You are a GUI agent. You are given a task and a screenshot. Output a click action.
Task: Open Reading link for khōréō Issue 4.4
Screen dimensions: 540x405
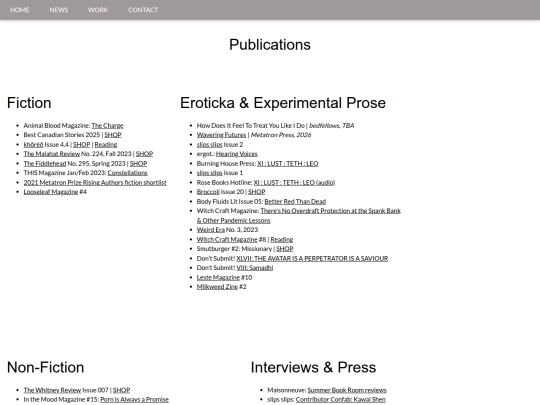[x=106, y=145]
